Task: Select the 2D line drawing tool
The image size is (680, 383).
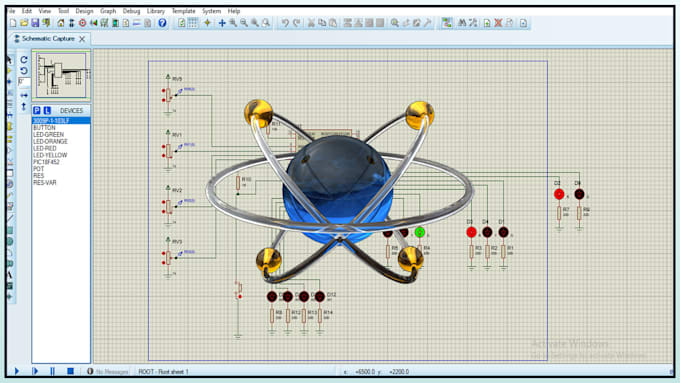Action: coord(10,219)
